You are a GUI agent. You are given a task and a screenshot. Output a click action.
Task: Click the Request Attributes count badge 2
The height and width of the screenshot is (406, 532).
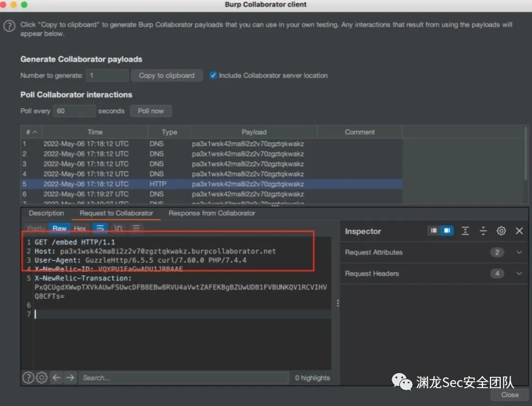497,252
